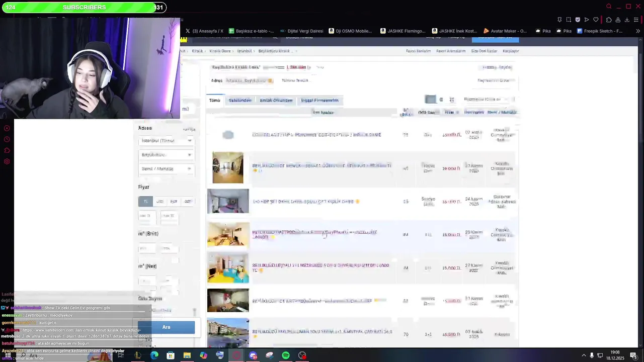The image size is (644, 362).
Task: Open the sort order dropdown above the table
Action: coord(488,100)
